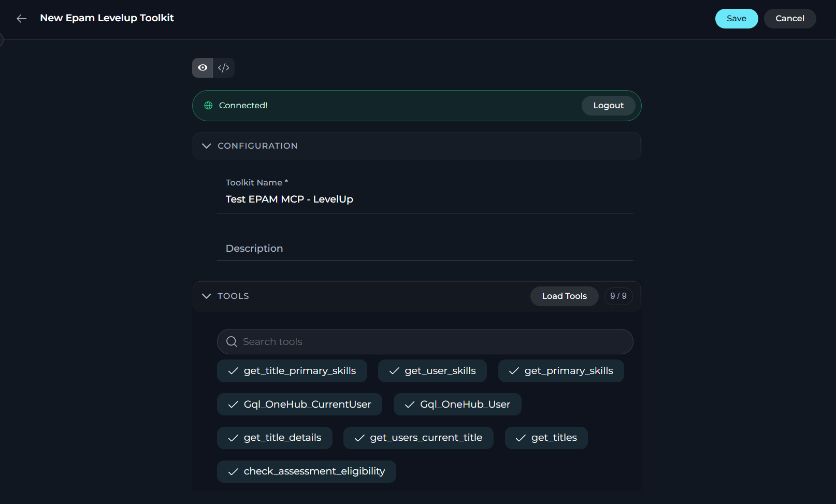Image resolution: width=836 pixels, height=504 pixels.
Task: Save the new toolkit
Action: (x=737, y=19)
